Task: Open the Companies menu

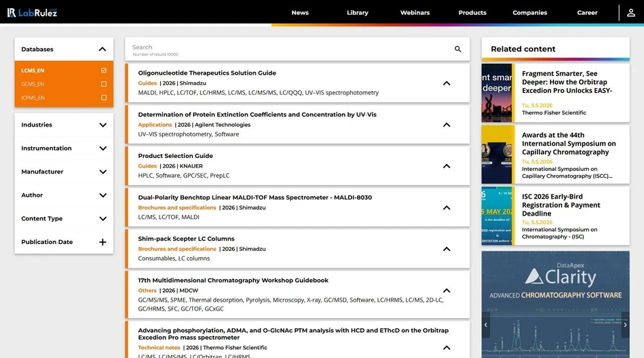Action: [530, 13]
